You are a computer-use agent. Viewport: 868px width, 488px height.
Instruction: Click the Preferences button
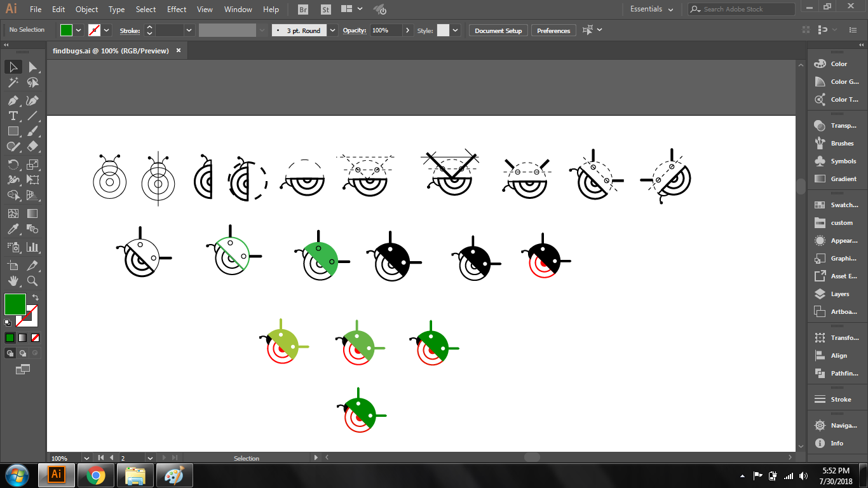point(553,30)
